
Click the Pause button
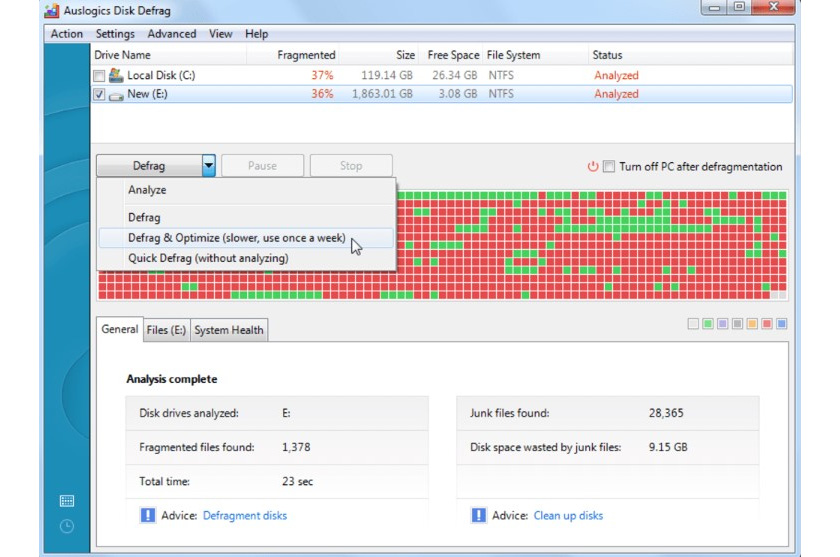point(262,165)
